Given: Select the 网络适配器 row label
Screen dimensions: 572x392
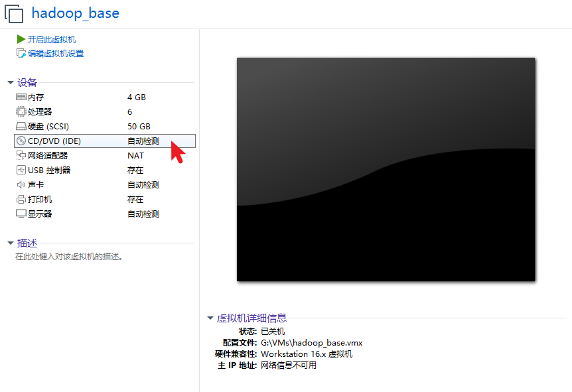Looking at the screenshot, I should click(48, 156).
